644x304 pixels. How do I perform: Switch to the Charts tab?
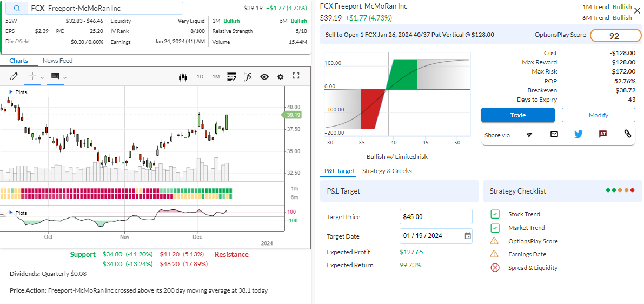[x=19, y=61]
